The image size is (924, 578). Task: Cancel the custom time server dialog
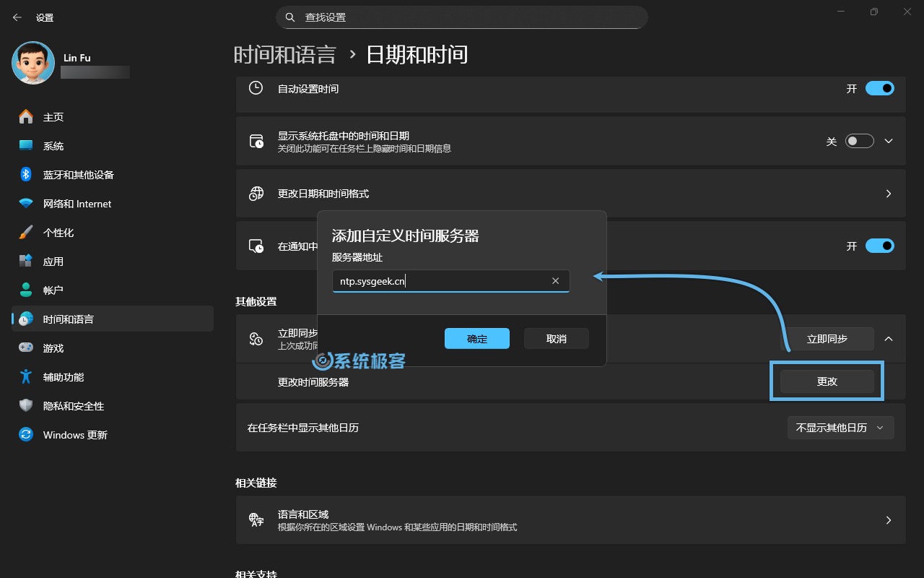pos(556,339)
